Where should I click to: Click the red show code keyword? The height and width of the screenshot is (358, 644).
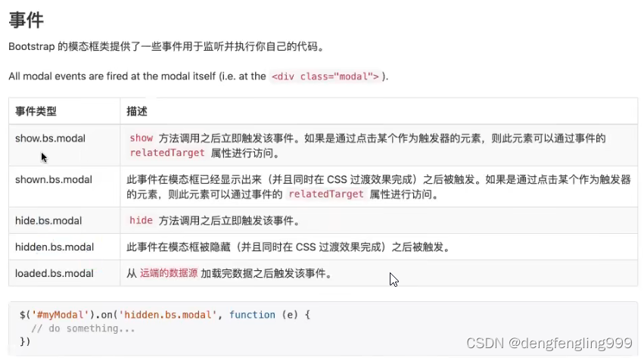(142, 138)
